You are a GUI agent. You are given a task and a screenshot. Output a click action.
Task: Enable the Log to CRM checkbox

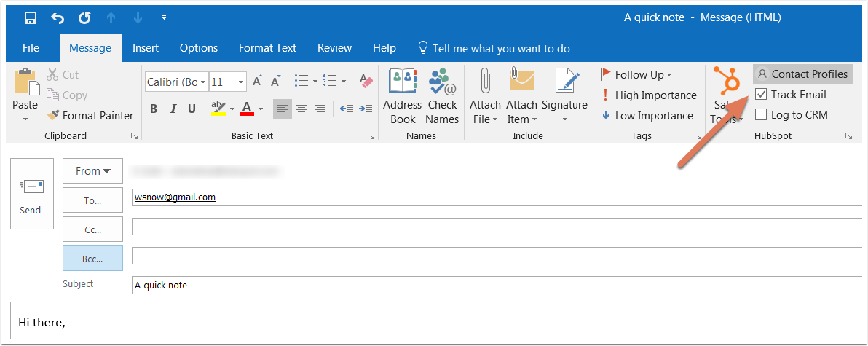(x=761, y=114)
